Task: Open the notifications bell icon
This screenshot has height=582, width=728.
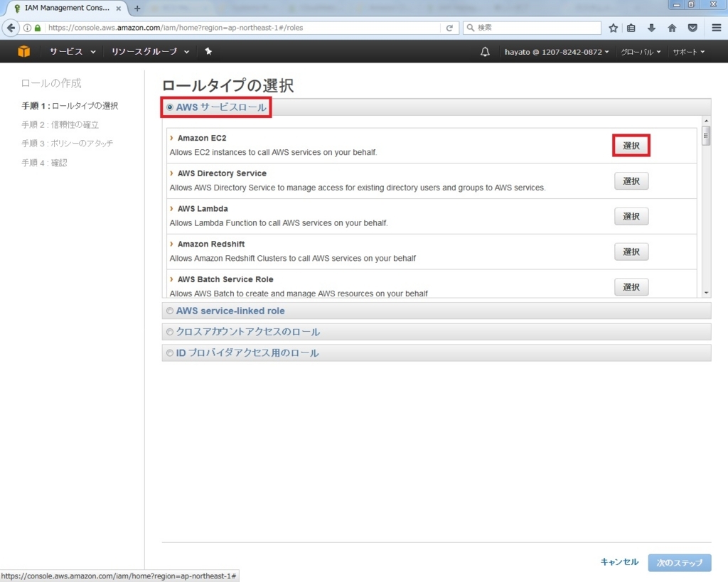Action: 485,51
